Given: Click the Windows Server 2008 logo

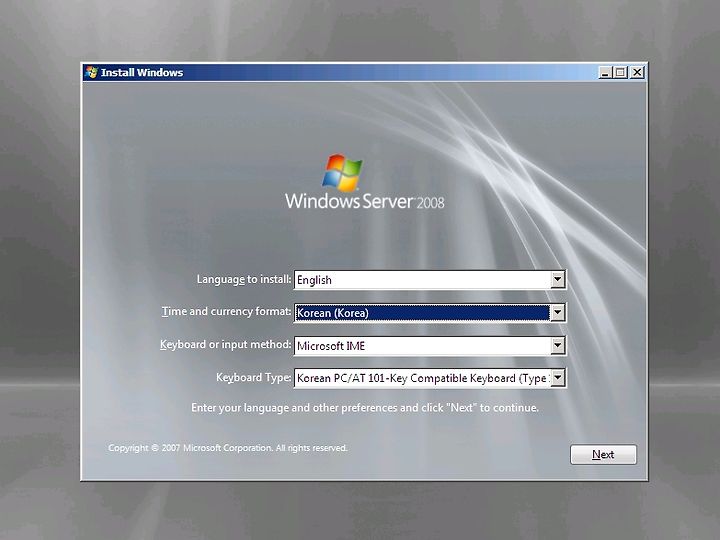Looking at the screenshot, I should tap(365, 182).
